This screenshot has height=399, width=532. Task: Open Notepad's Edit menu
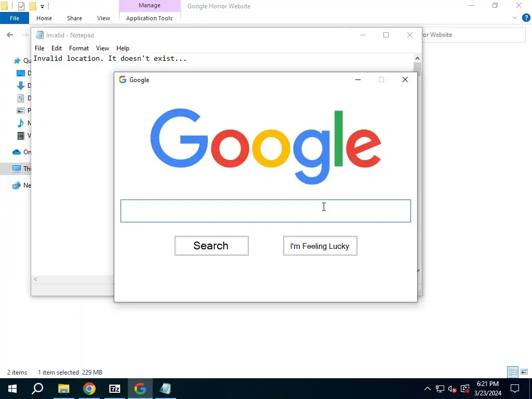[56, 48]
